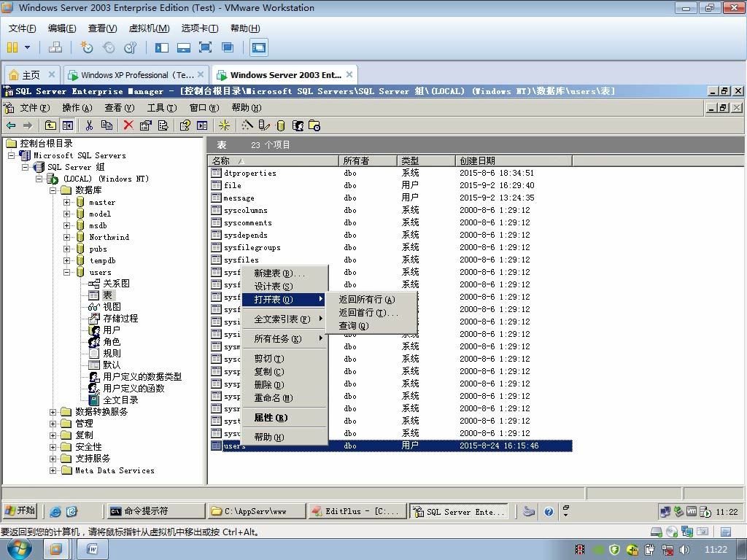Click the red X Delete icon

(x=128, y=125)
